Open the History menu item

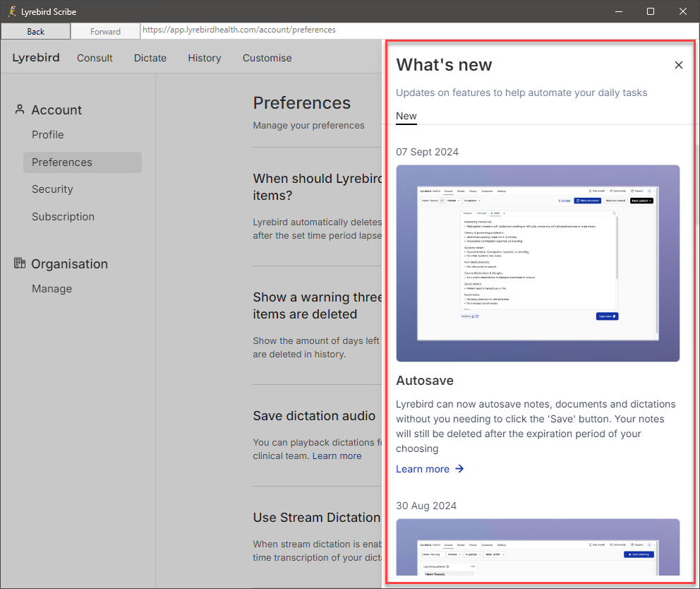coord(205,58)
